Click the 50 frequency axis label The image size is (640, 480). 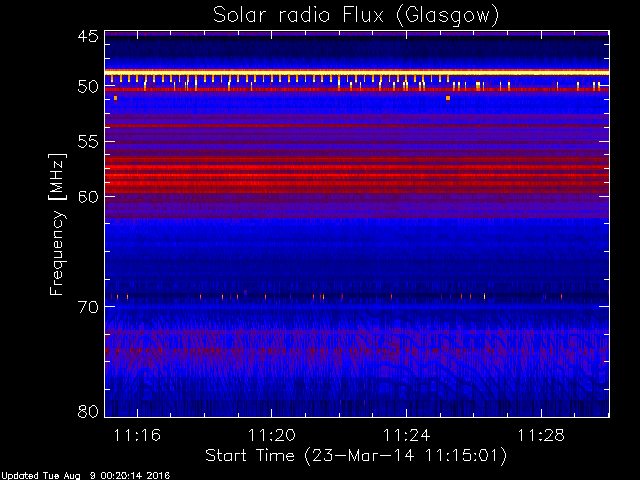point(88,87)
